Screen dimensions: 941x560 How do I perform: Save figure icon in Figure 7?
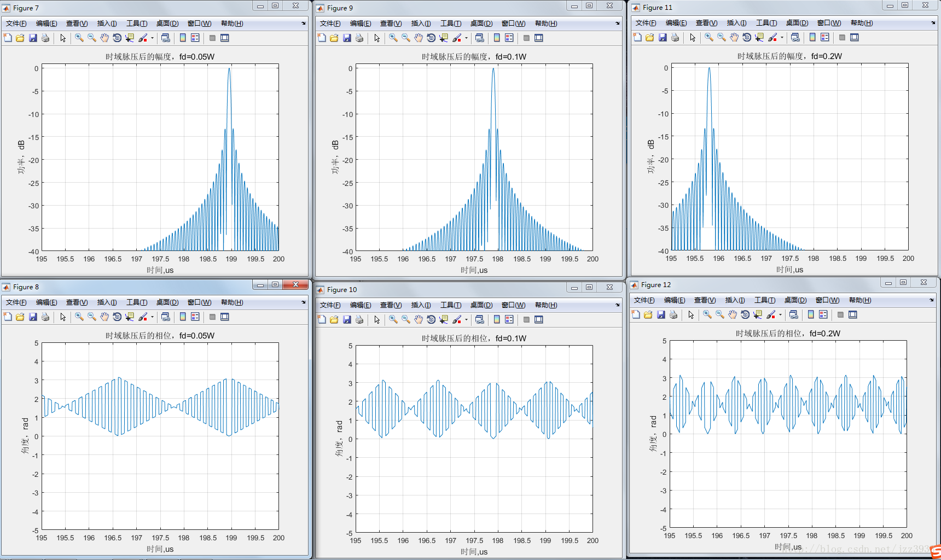(x=33, y=38)
